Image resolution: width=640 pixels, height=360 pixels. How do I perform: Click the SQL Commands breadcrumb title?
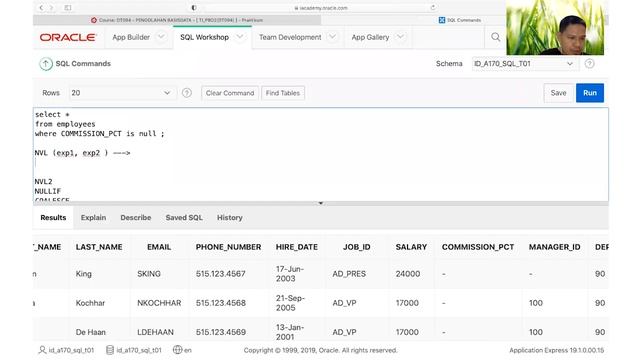click(83, 64)
